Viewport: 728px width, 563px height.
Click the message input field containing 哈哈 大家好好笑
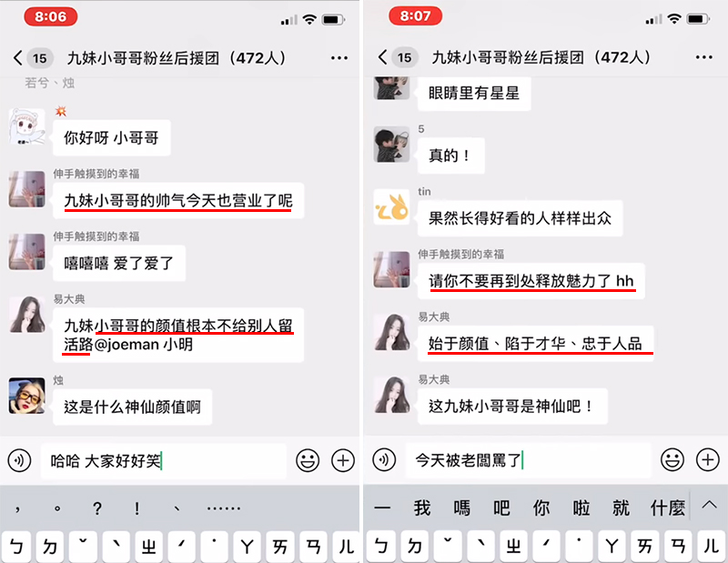[164, 461]
